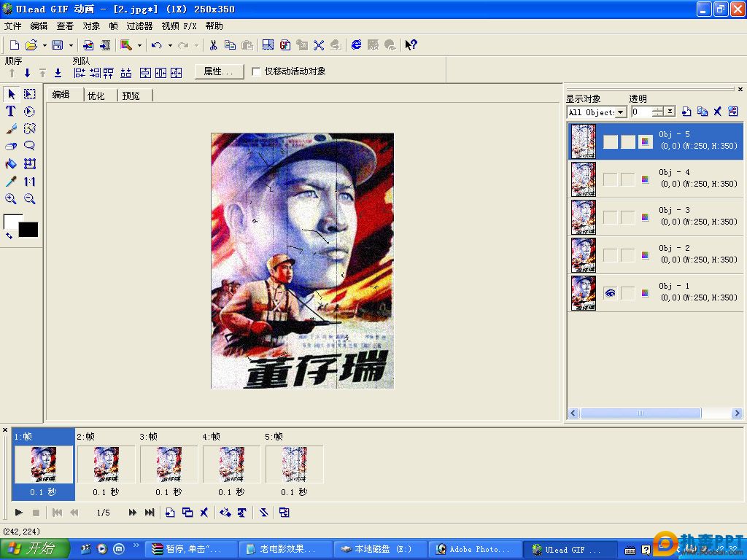Click the add frame icon in frame toolbar
This screenshot has height=560, width=747.
pos(170,513)
